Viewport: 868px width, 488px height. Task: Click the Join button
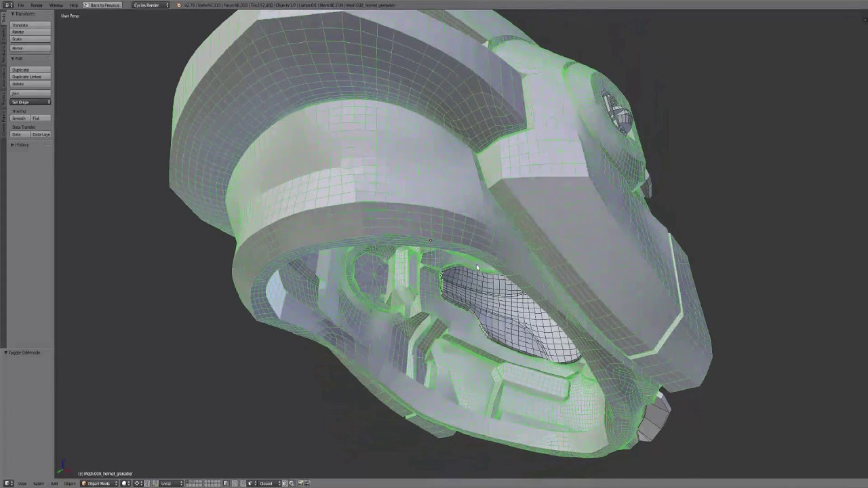(31, 93)
